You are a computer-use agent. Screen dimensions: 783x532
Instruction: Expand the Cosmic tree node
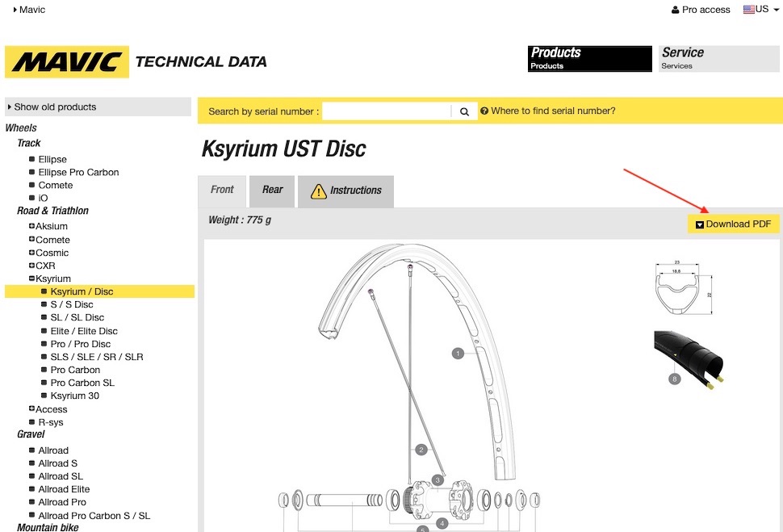[x=31, y=253]
